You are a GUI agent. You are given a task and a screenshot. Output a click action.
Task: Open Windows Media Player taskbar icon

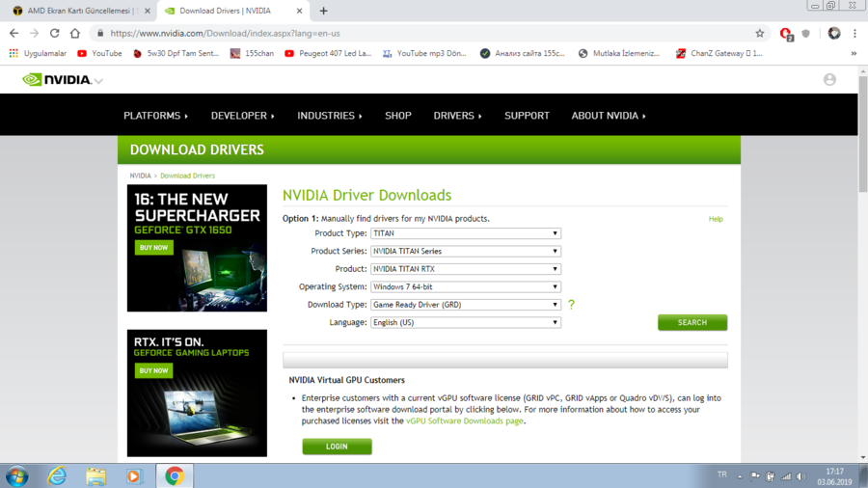[x=134, y=475]
